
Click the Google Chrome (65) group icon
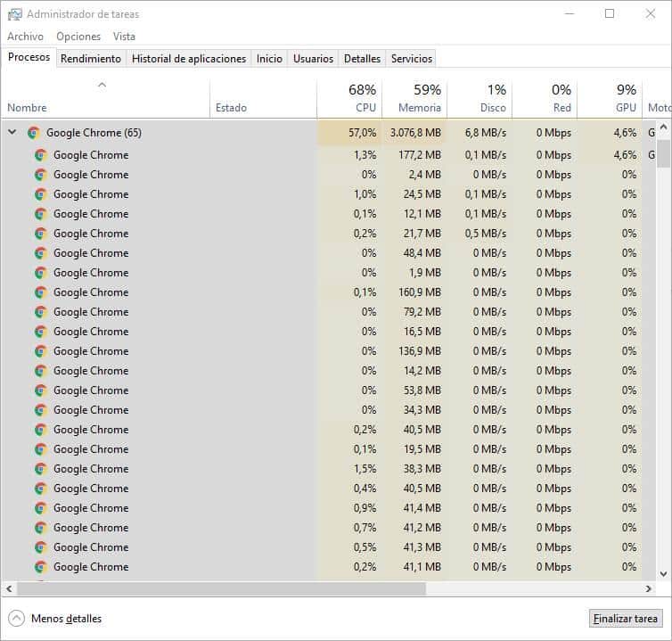pos(34,133)
